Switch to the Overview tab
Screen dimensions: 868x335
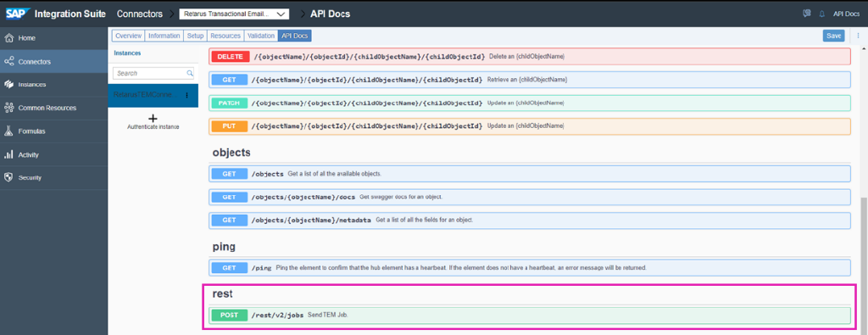[129, 36]
